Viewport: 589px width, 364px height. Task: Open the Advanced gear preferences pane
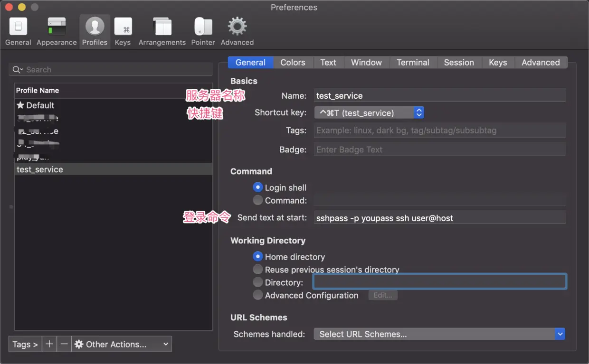pyautogui.click(x=237, y=31)
